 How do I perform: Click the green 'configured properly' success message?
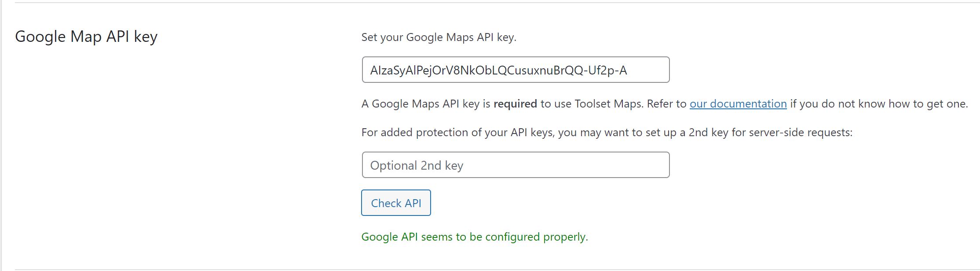click(x=475, y=237)
